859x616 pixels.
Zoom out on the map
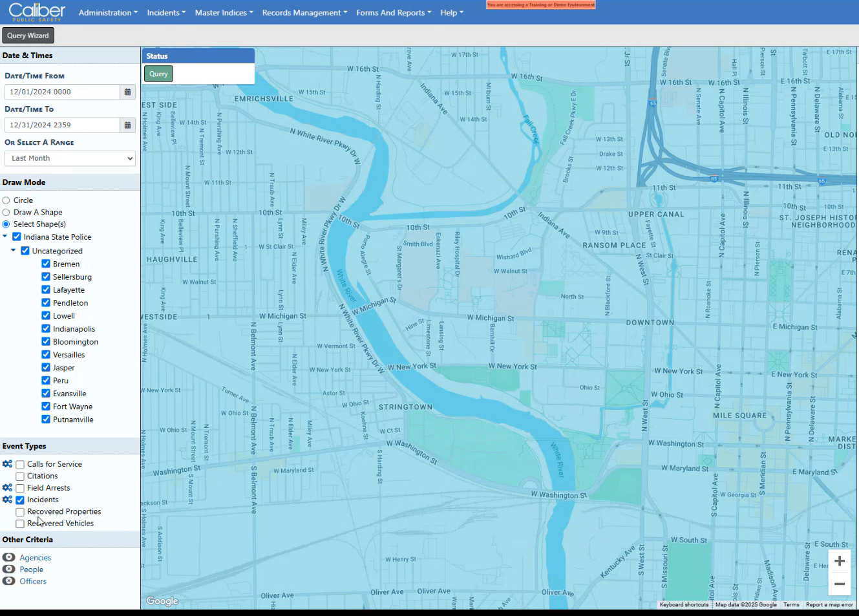[x=839, y=584]
